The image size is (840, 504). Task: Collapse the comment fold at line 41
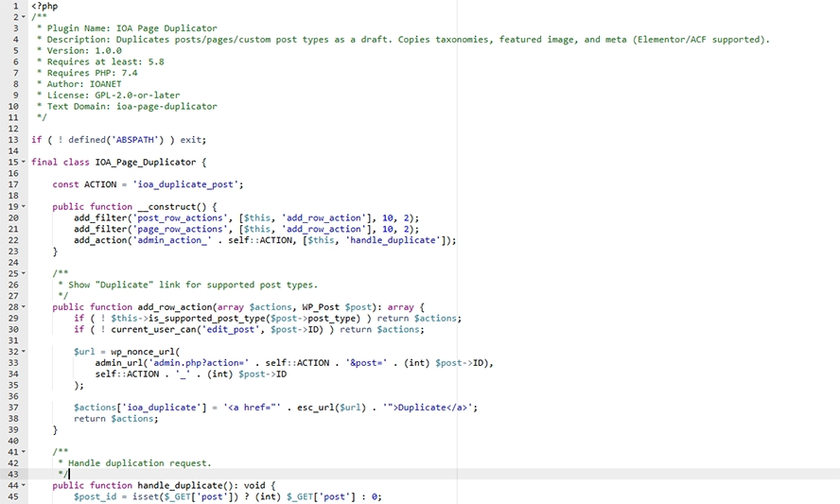point(24,452)
